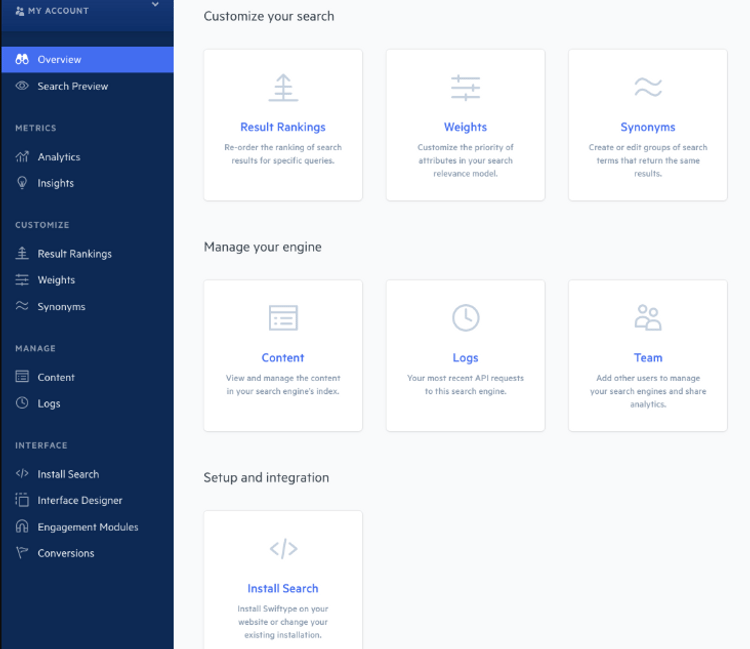Image resolution: width=750 pixels, height=649 pixels.
Task: Click the My Account people icon
Action: point(20,11)
